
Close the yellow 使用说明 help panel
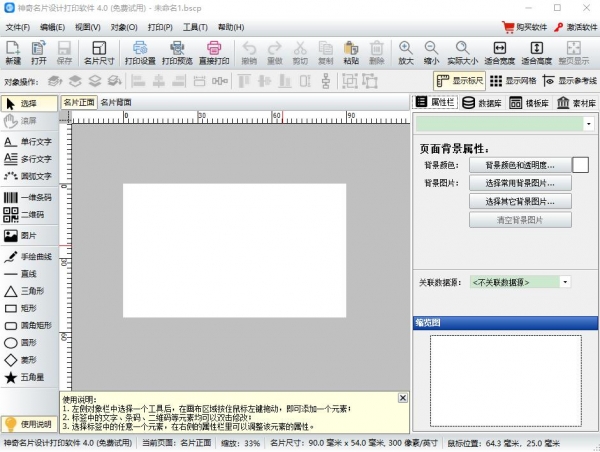(403, 398)
